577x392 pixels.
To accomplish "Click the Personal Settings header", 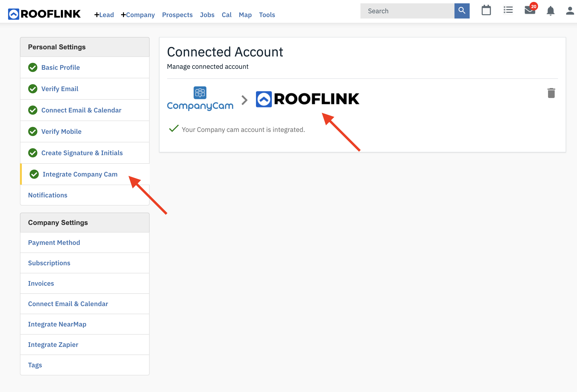I will [85, 47].
